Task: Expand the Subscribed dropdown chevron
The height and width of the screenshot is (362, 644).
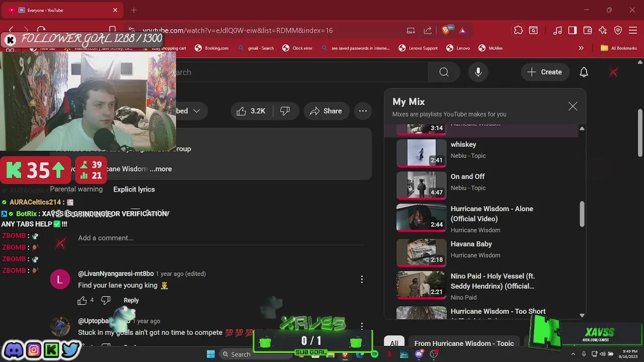Action: point(197,111)
